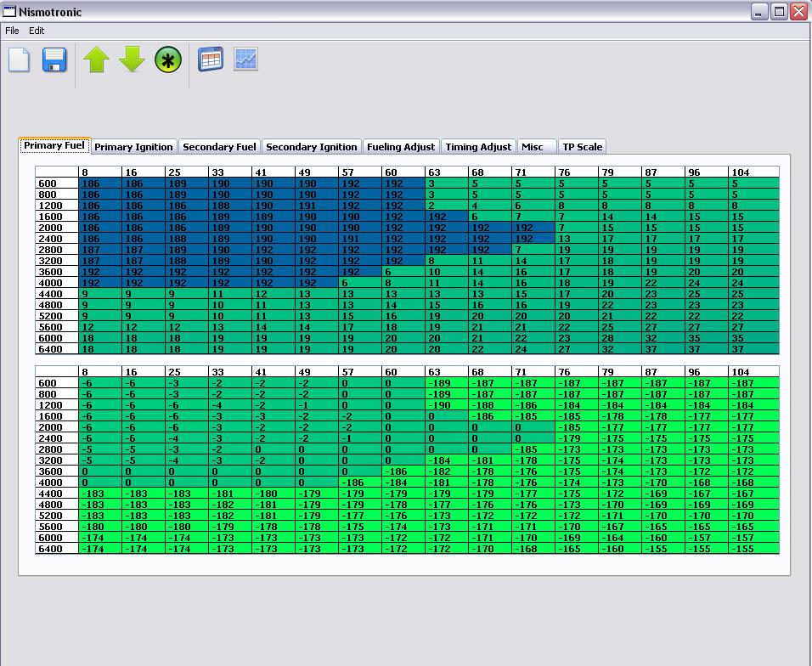The image size is (812, 666).
Task: Switch to the Timing Adjust tab
Action: click(478, 147)
